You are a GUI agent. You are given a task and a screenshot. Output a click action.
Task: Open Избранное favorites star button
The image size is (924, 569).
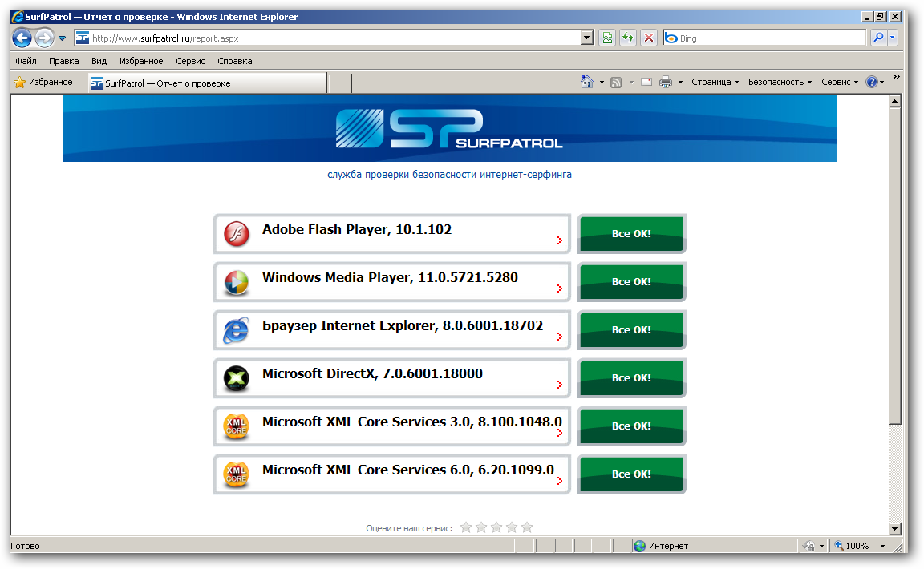(x=43, y=82)
